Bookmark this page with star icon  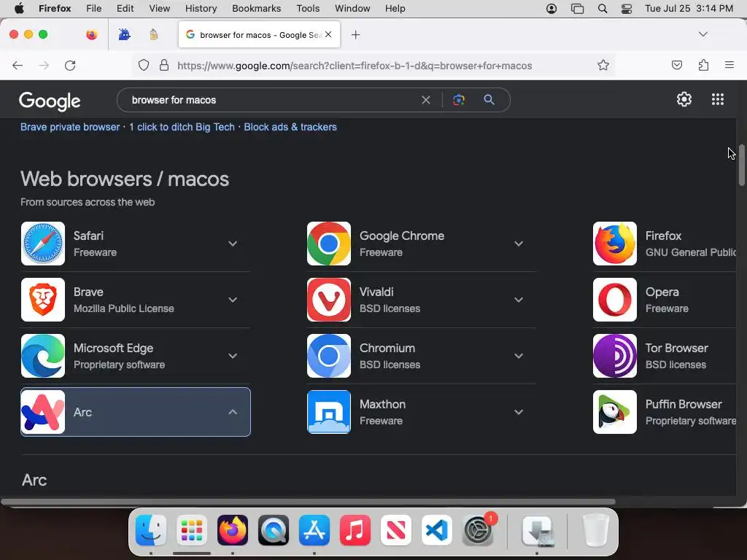click(603, 65)
